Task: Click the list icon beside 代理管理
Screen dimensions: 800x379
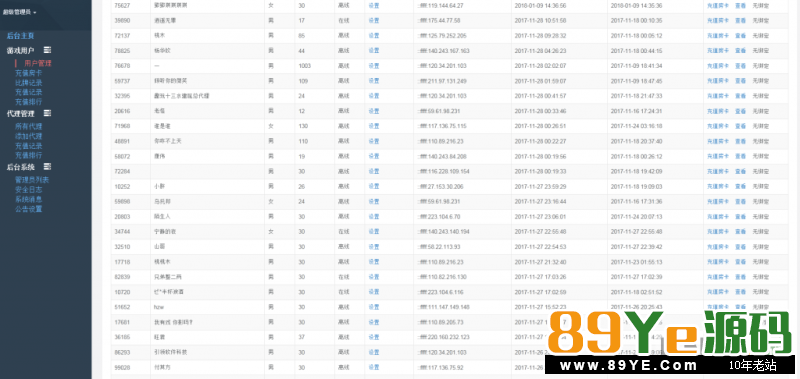Action: pos(47,113)
